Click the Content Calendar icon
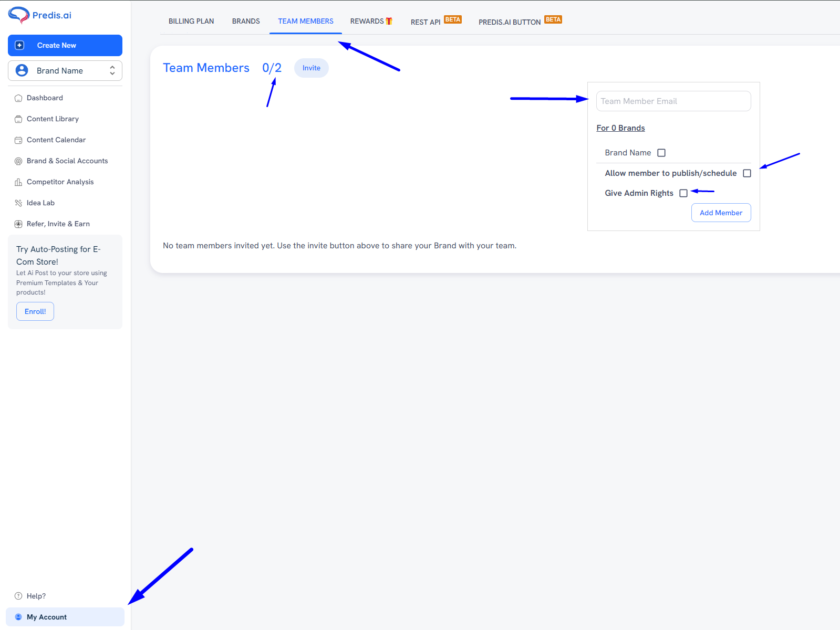840x630 pixels. (x=18, y=140)
